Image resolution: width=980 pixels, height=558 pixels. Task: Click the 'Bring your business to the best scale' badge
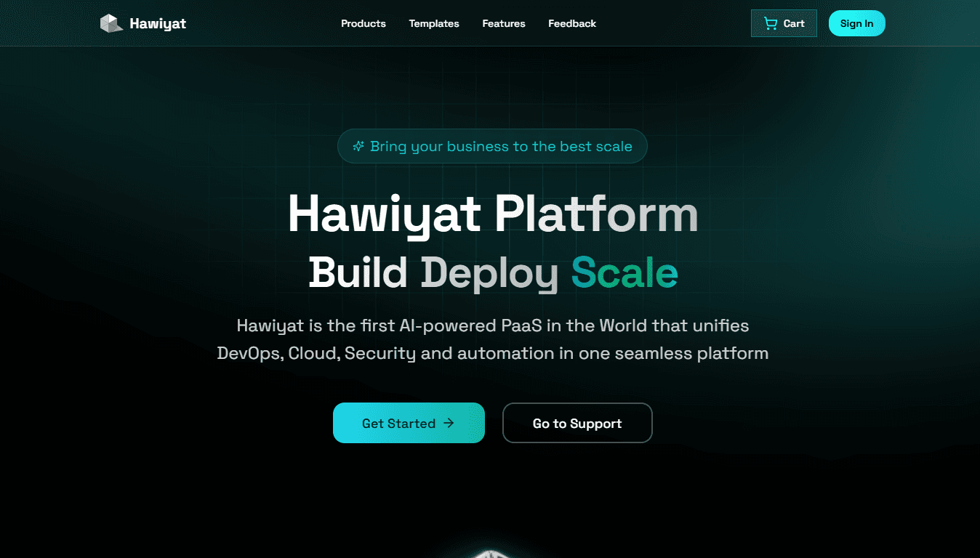(492, 146)
